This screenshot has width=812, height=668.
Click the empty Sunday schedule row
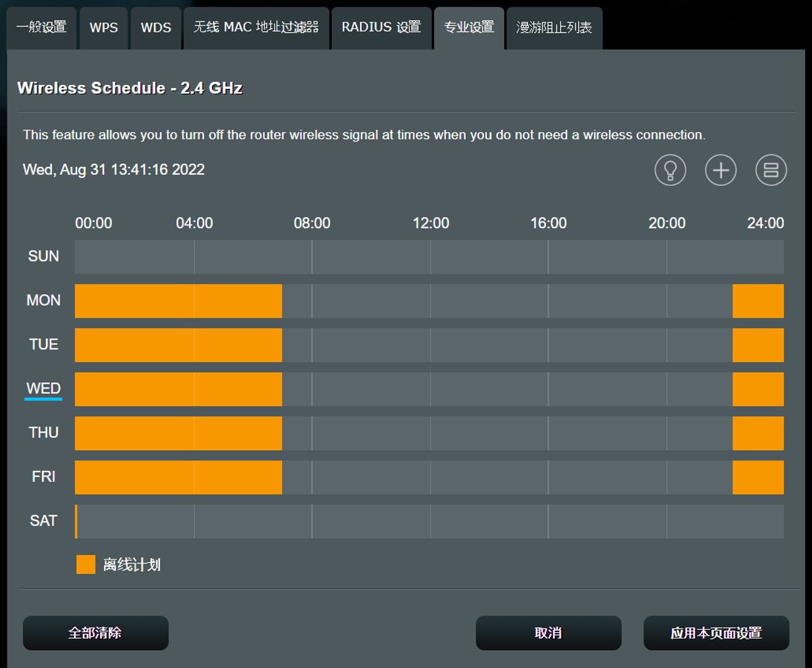429,257
